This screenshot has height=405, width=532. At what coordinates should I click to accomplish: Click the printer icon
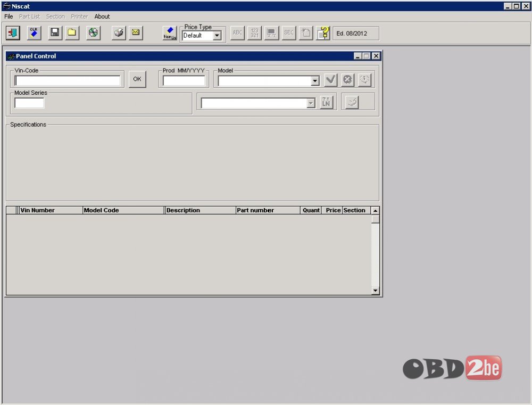pyautogui.click(x=119, y=33)
